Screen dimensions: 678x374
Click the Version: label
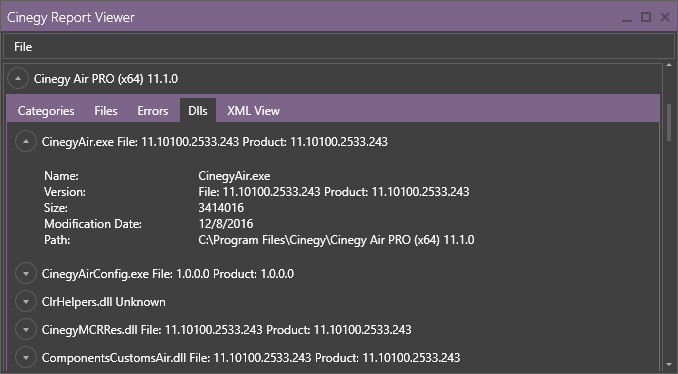tap(65, 192)
